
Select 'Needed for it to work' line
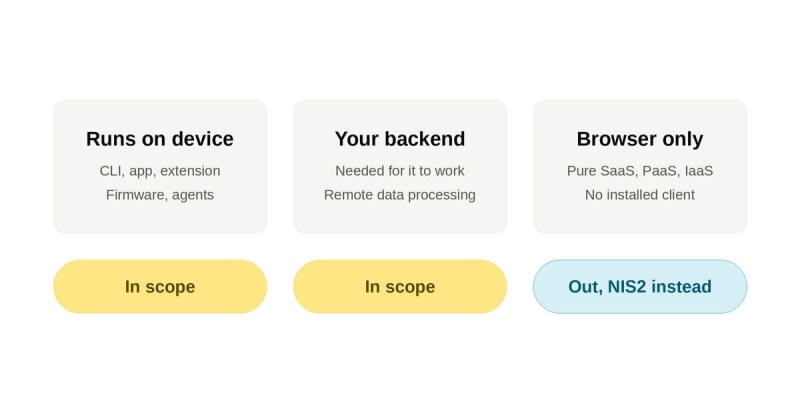point(400,171)
